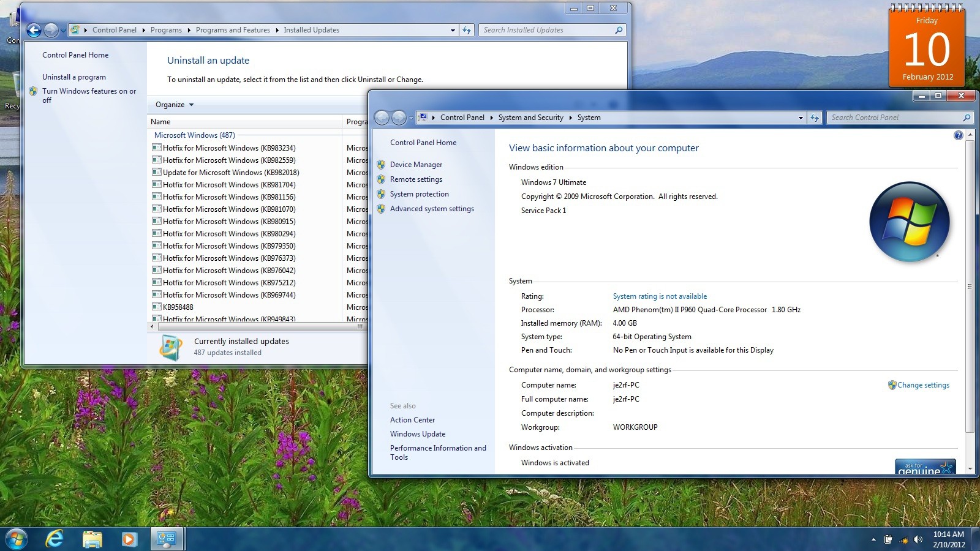
Task: Refresh the Installed Updates address bar
Action: click(467, 30)
